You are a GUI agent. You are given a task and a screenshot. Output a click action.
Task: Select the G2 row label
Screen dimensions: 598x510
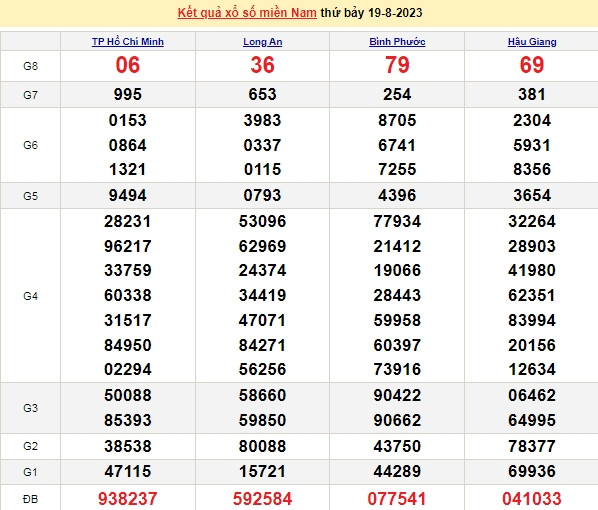31,446
